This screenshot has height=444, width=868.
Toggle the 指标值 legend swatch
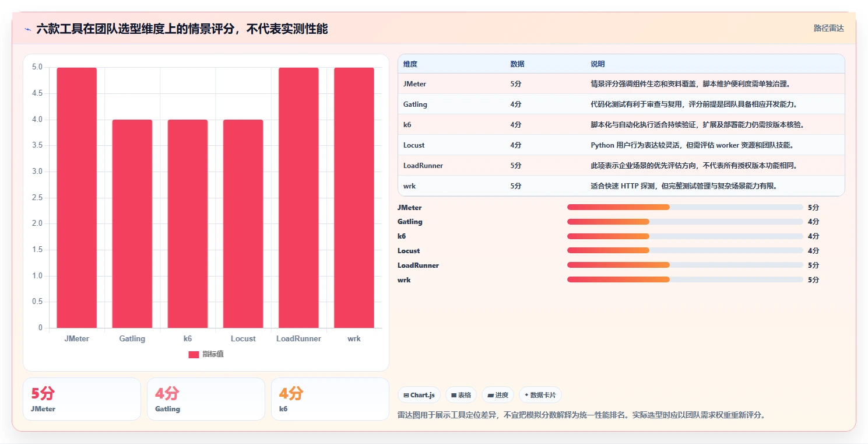click(x=194, y=355)
